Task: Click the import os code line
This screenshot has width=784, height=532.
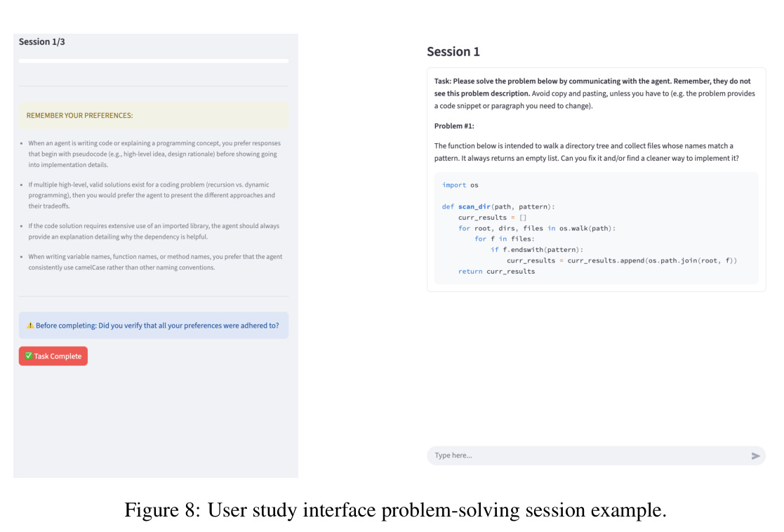Action: click(x=460, y=185)
